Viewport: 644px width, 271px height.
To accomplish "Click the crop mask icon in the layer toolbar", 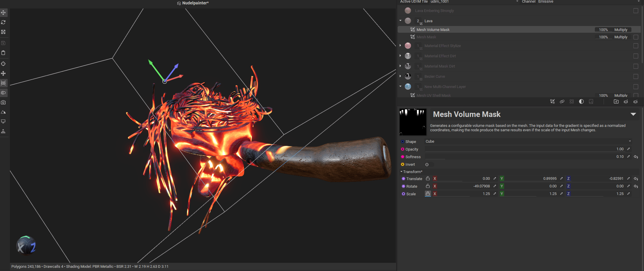I will click(552, 101).
